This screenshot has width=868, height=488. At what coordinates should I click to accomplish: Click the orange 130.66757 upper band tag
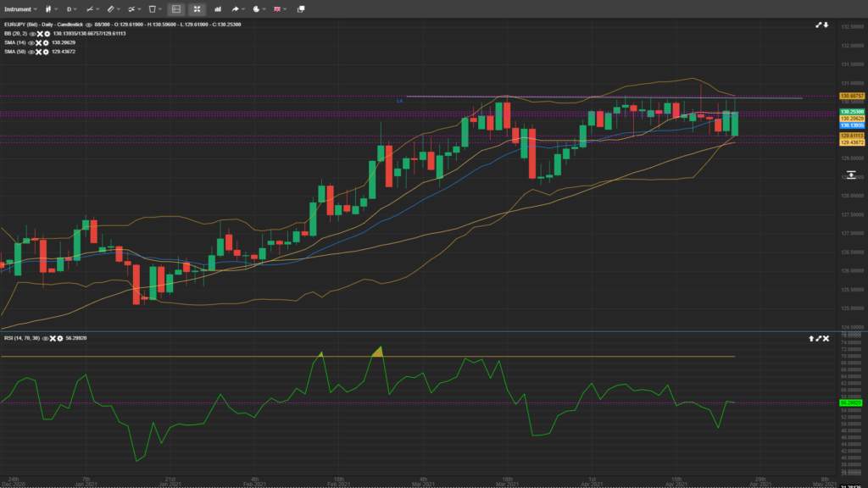(x=852, y=97)
